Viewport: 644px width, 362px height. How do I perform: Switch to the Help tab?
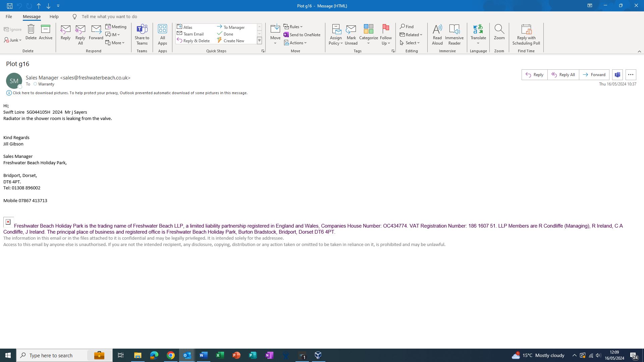coord(54,16)
